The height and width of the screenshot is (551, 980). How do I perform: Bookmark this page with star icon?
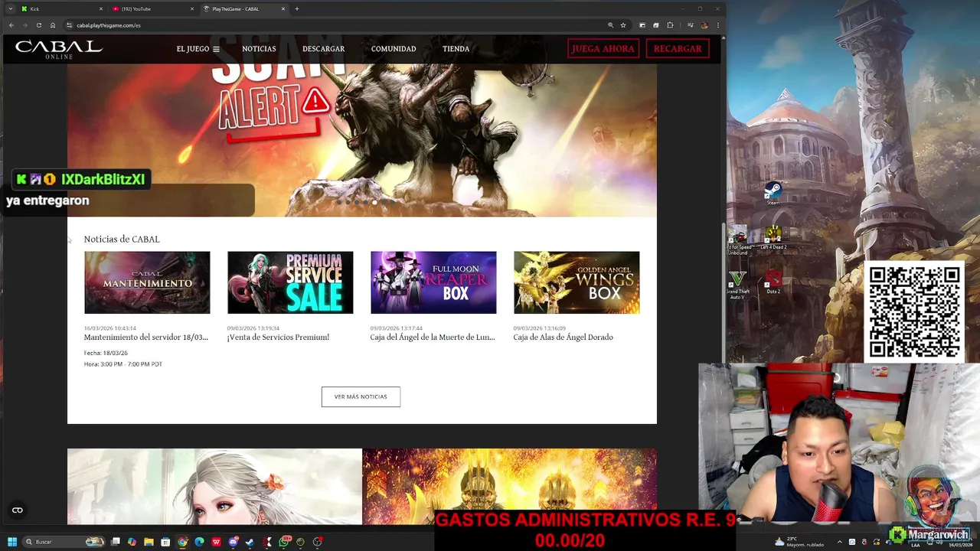[x=623, y=25]
